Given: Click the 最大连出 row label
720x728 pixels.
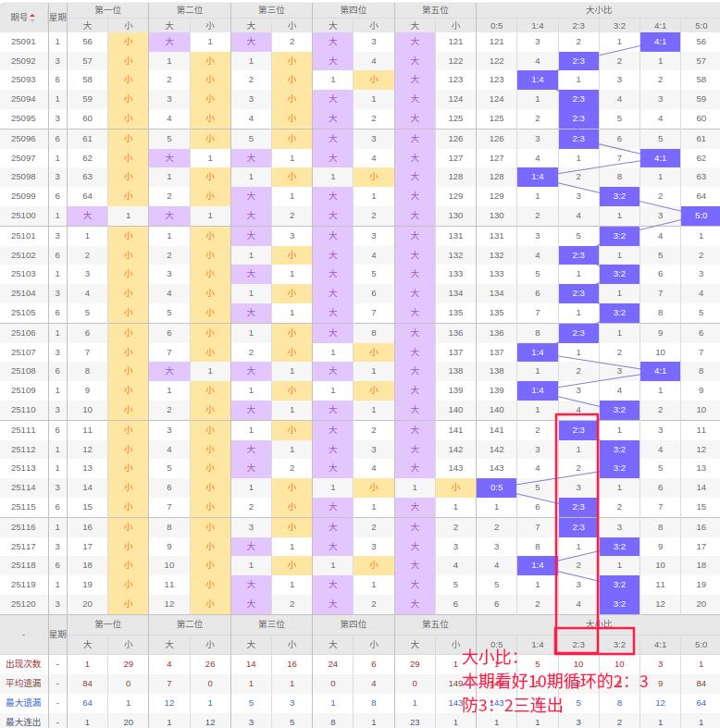Looking at the screenshot, I should coord(23,722).
